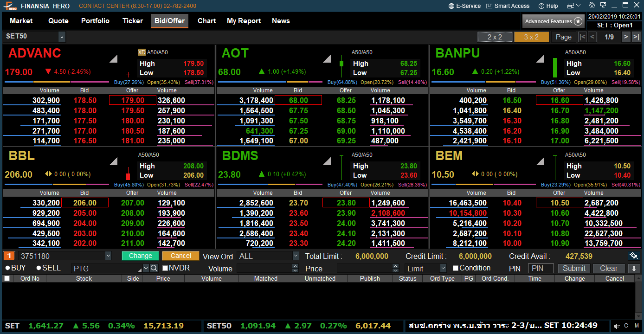Clear the order form
644x334 pixels.
click(x=609, y=268)
